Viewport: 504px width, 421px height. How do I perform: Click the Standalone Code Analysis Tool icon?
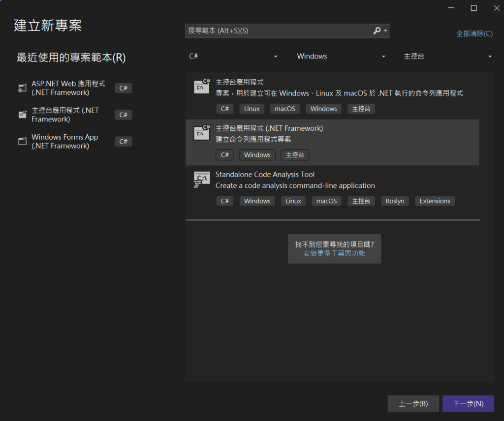pyautogui.click(x=202, y=179)
